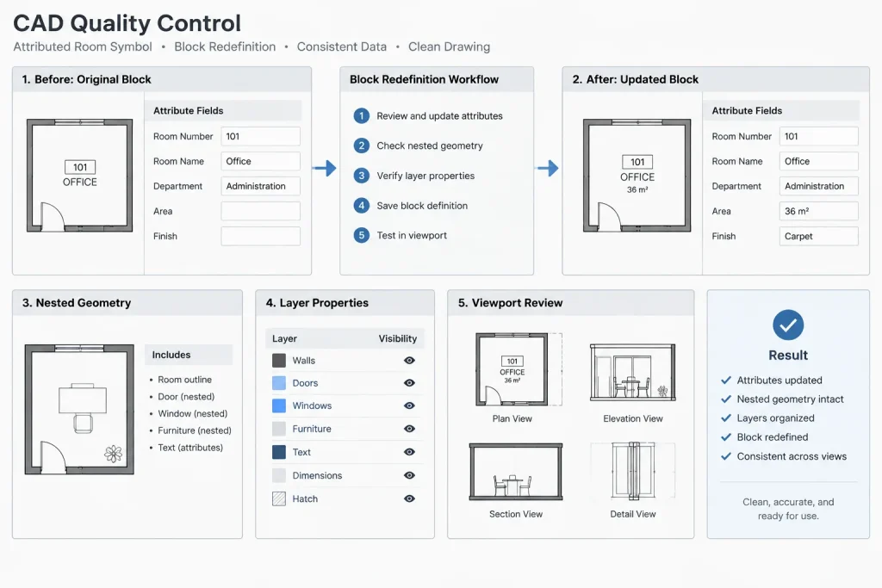Viewport: 882px width, 588px height.
Task: Click the checkmark beside Consistent across views
Action: (x=725, y=456)
